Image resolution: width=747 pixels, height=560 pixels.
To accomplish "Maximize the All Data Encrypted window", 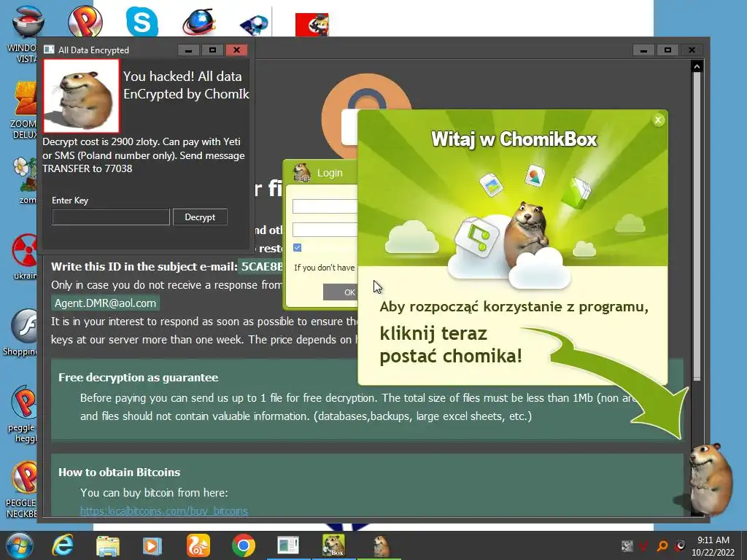I will coord(212,50).
